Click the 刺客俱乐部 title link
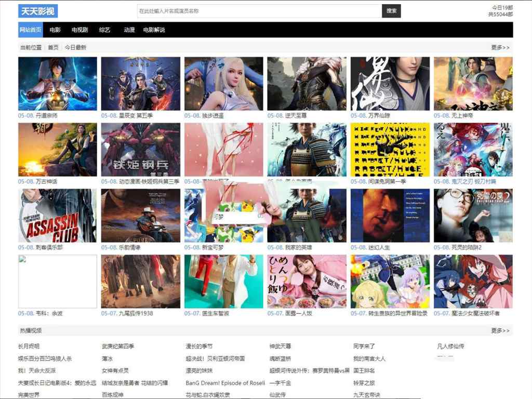 49,247
